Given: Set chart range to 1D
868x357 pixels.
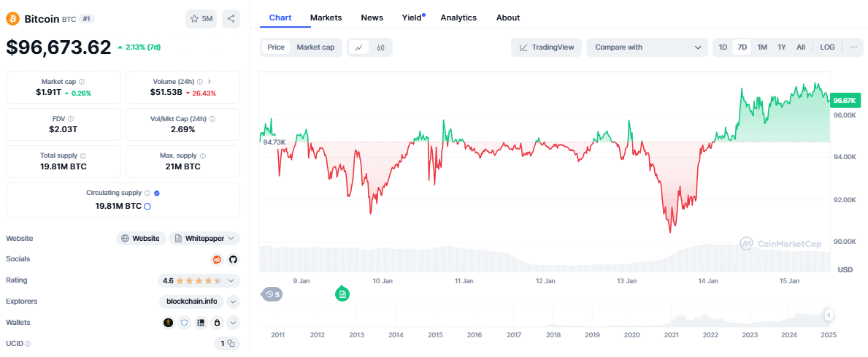Looking at the screenshot, I should (723, 47).
